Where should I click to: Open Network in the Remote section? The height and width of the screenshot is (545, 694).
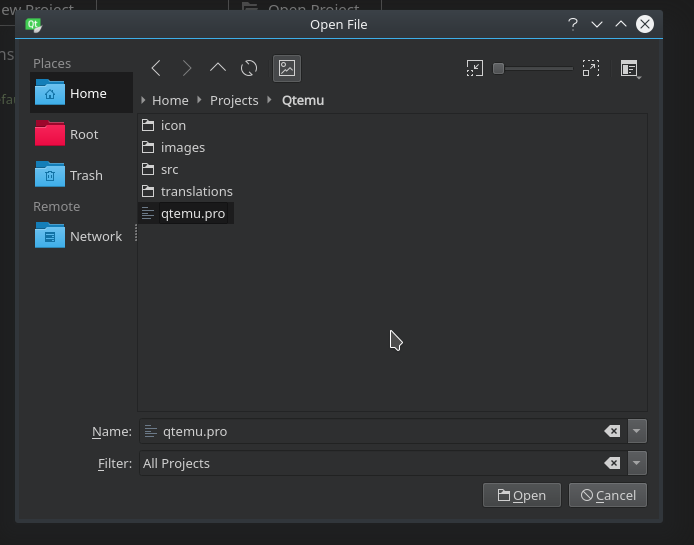pos(81,236)
